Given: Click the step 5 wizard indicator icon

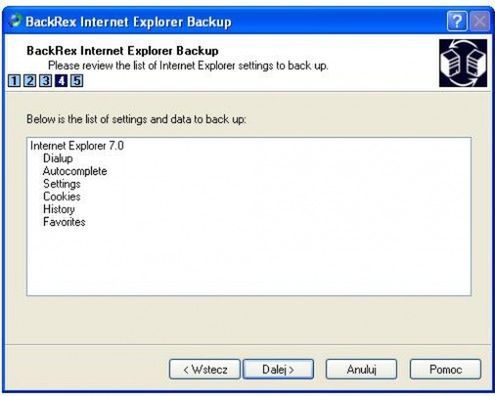Looking at the screenshot, I should (x=77, y=81).
